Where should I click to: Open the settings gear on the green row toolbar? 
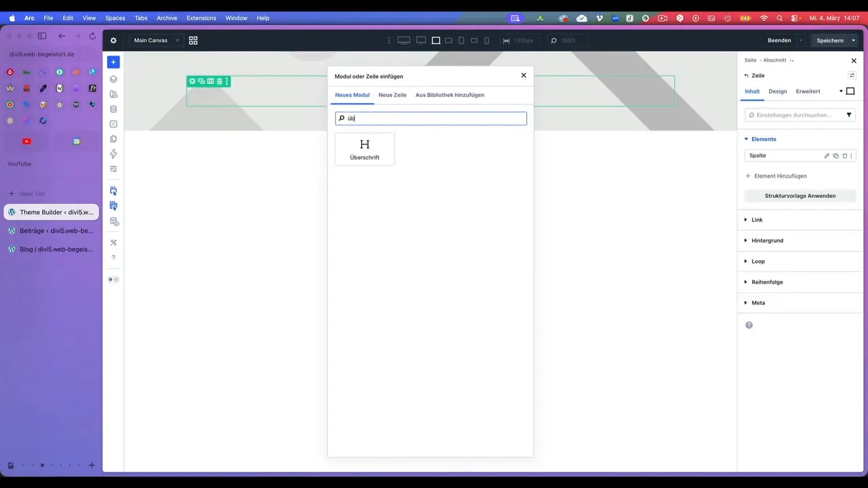click(192, 81)
